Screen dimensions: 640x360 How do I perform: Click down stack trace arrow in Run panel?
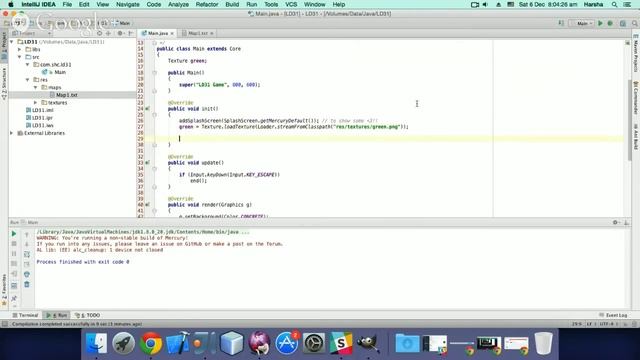tap(27, 244)
